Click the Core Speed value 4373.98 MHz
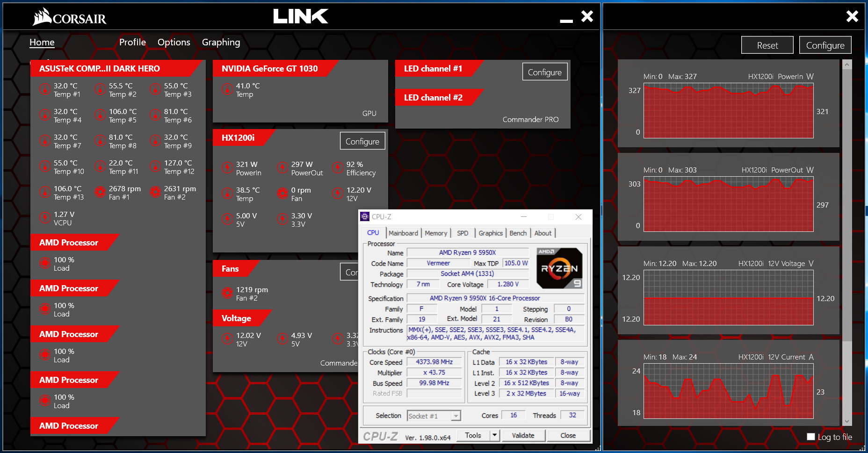Image resolution: width=868 pixels, height=453 pixels. tap(434, 362)
